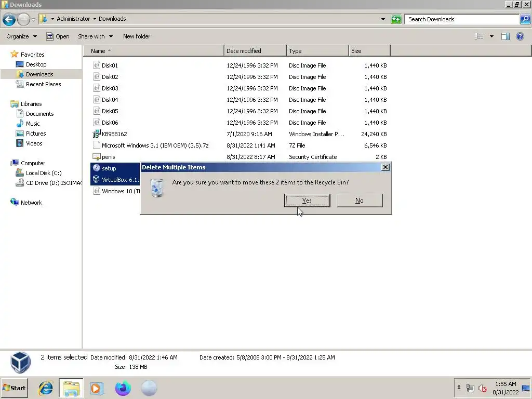The width and height of the screenshot is (532, 399).
Task: Open the Music library
Action: [x=28, y=124]
